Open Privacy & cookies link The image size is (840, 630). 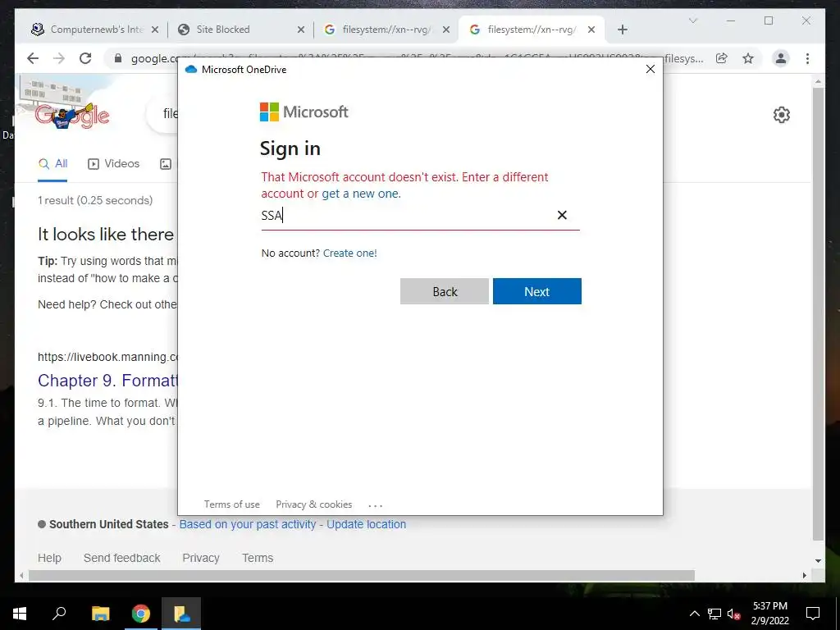[313, 504]
